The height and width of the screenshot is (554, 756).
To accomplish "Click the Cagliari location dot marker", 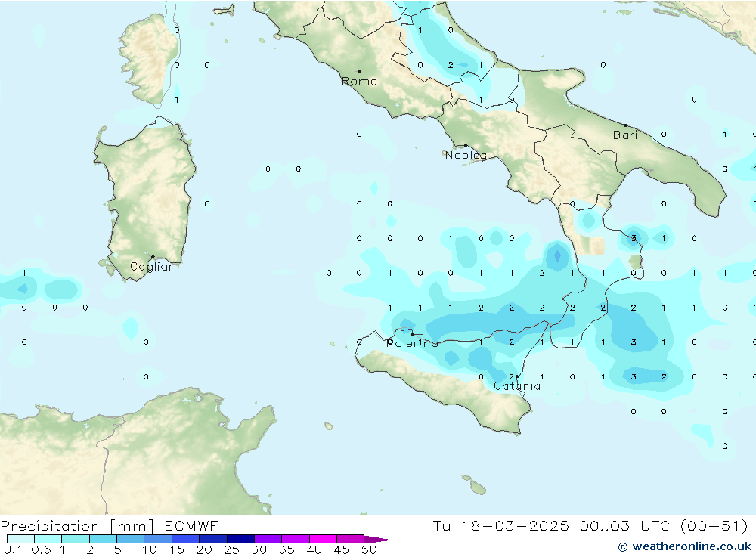I will pyautogui.click(x=153, y=257).
